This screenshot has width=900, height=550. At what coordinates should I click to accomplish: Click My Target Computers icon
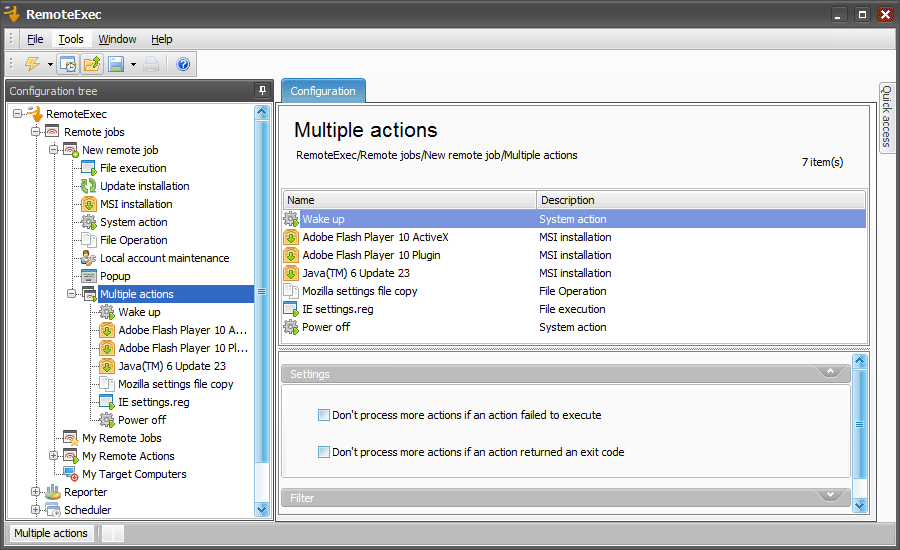71,474
